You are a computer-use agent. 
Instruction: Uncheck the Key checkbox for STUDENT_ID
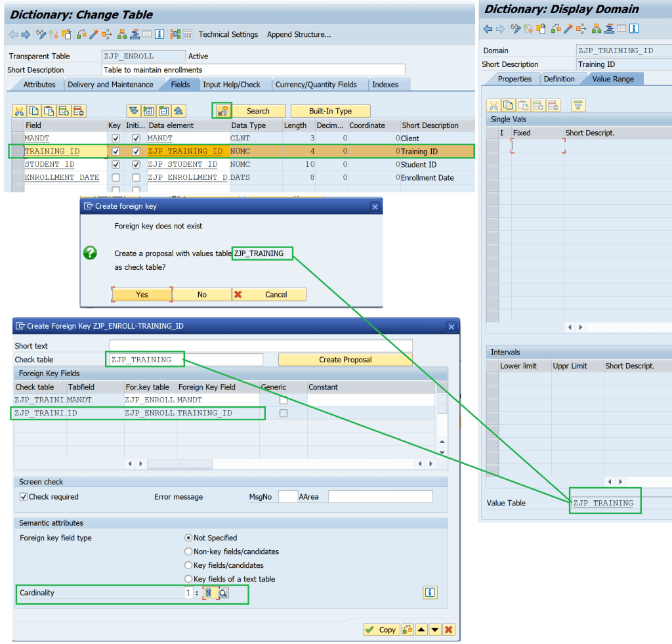(115, 164)
